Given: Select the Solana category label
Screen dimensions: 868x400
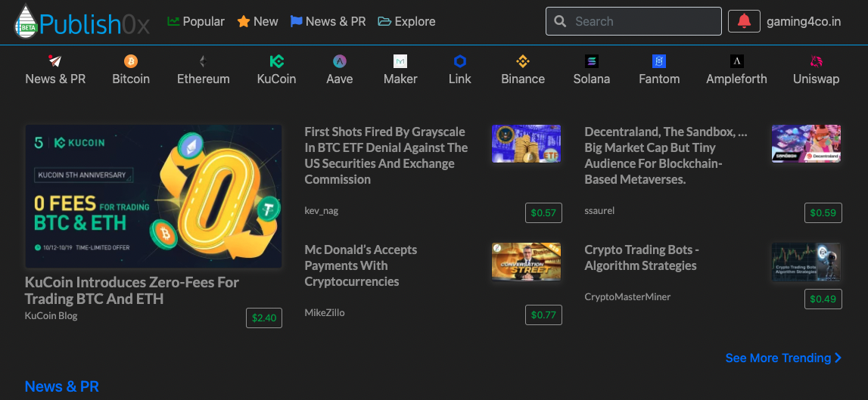Looking at the screenshot, I should [592, 79].
